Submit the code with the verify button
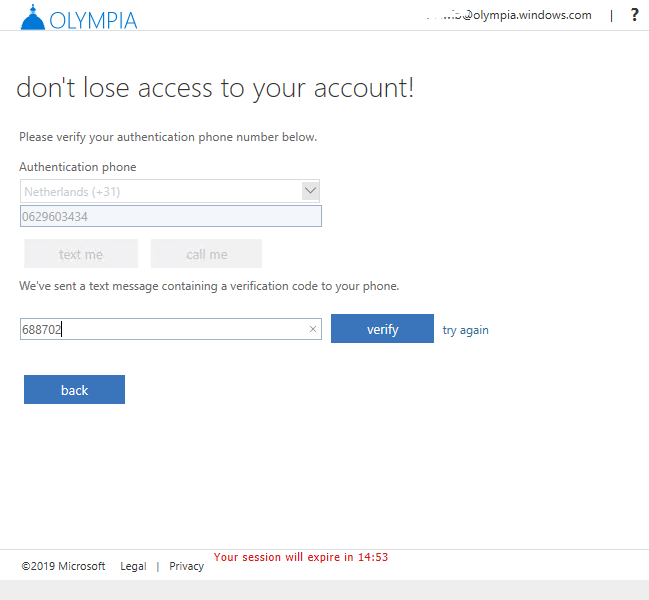This screenshot has height=600, width=649. 382,329
